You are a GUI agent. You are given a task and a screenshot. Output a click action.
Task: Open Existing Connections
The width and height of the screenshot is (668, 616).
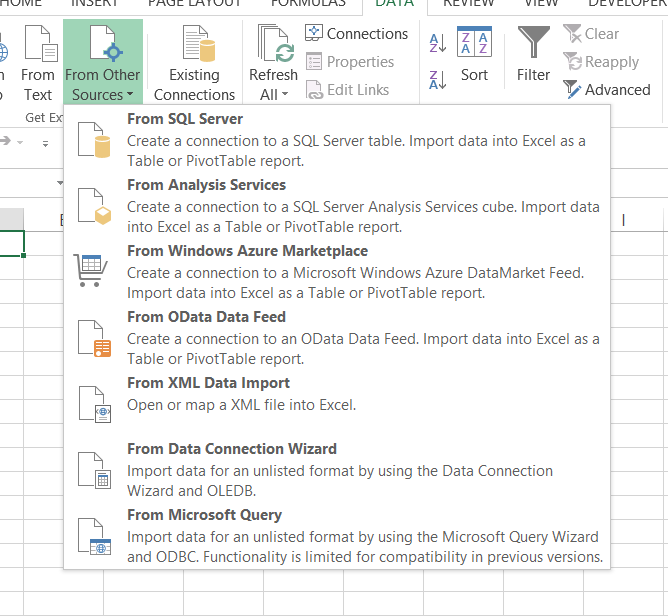click(194, 62)
